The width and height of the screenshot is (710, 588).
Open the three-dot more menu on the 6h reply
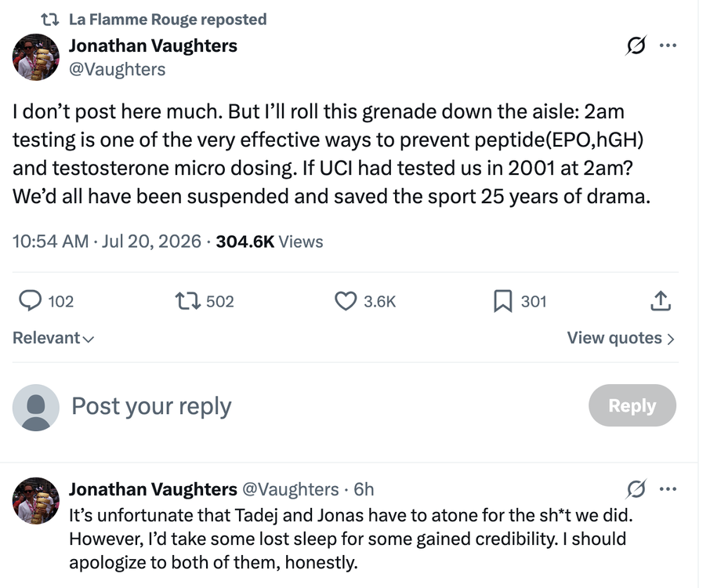(x=668, y=488)
